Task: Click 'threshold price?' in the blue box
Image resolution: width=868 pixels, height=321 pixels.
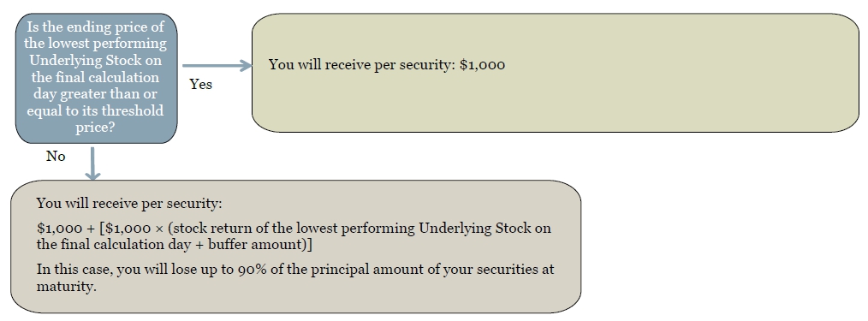Action: 118,119
